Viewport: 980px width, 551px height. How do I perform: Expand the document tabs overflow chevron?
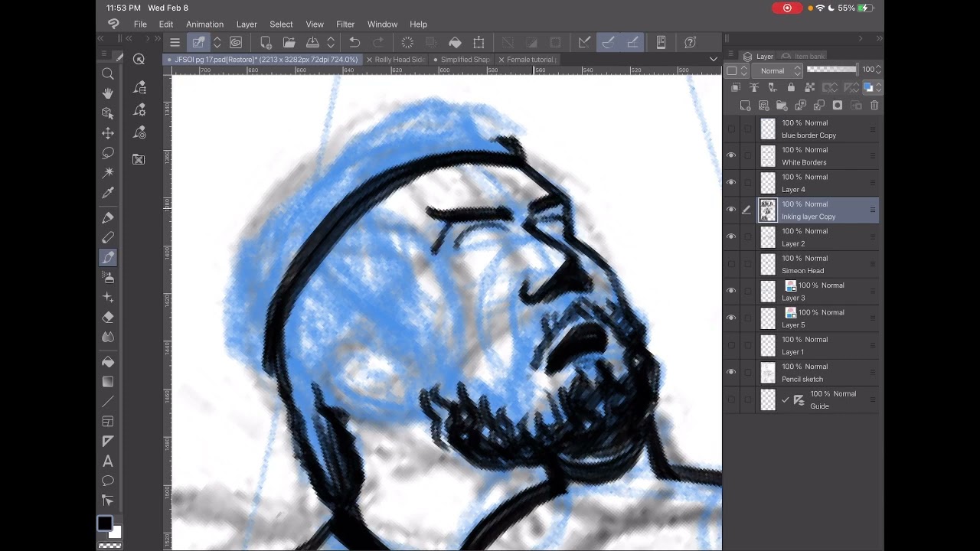714,59
